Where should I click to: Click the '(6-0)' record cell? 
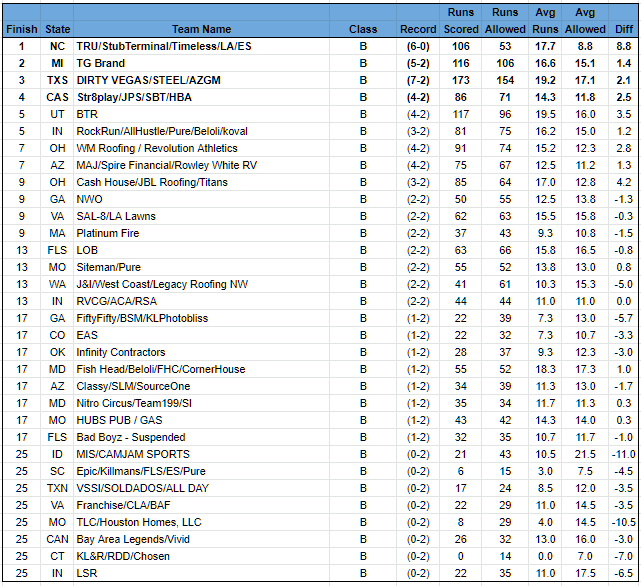pos(418,46)
